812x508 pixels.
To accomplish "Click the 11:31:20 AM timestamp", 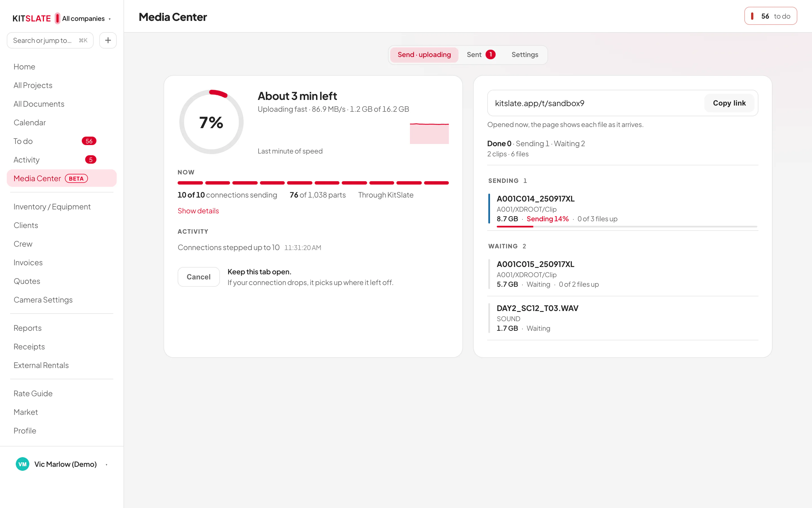I will [x=303, y=248].
